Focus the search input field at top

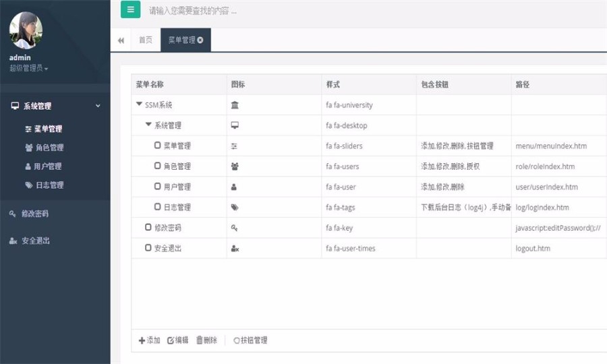[x=193, y=10]
